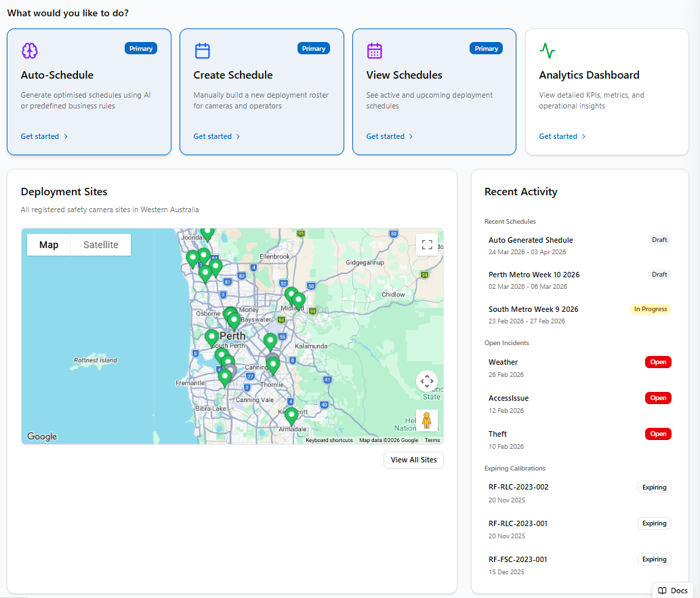This screenshot has width=700, height=598.
Task: Select the green site marker at South Perth
Action: [211, 338]
